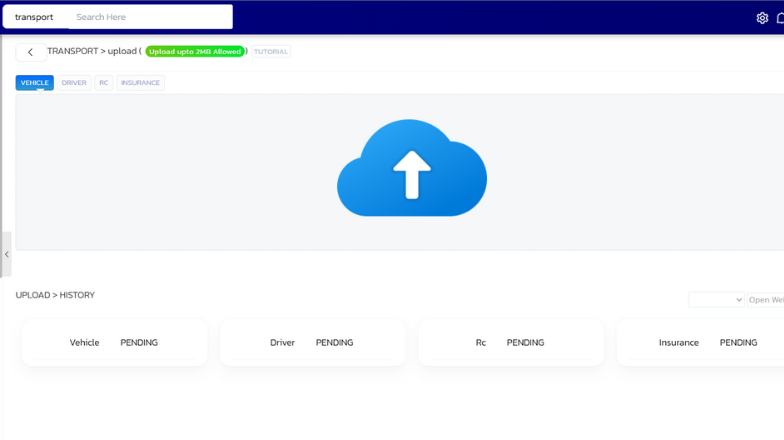Select the RC tab
The height and width of the screenshot is (440, 784).
point(103,83)
